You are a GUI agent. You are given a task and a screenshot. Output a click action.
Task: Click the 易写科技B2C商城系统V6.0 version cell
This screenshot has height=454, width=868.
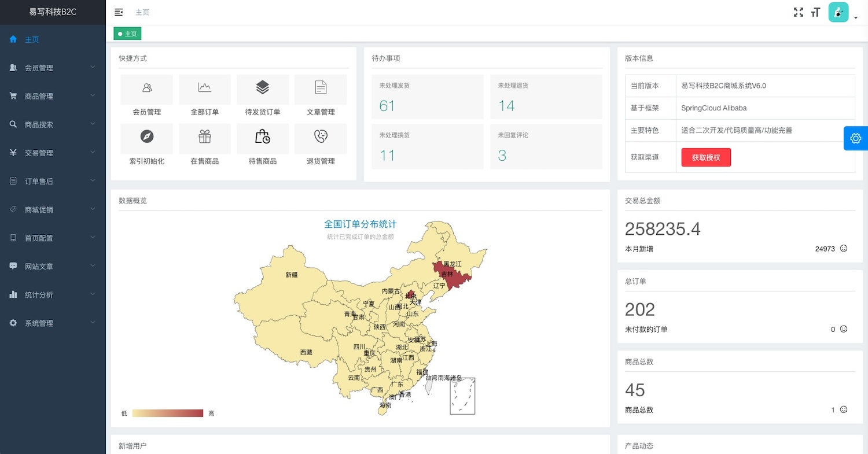tap(765, 86)
